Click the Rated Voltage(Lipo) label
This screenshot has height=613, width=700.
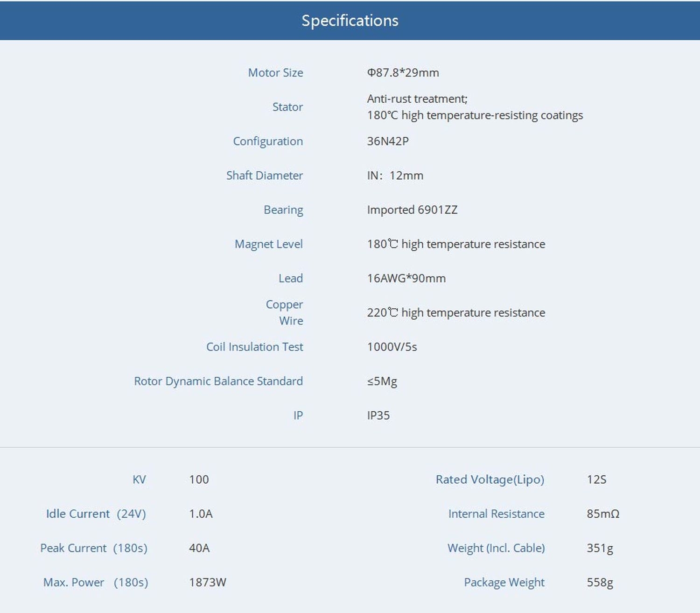click(490, 479)
